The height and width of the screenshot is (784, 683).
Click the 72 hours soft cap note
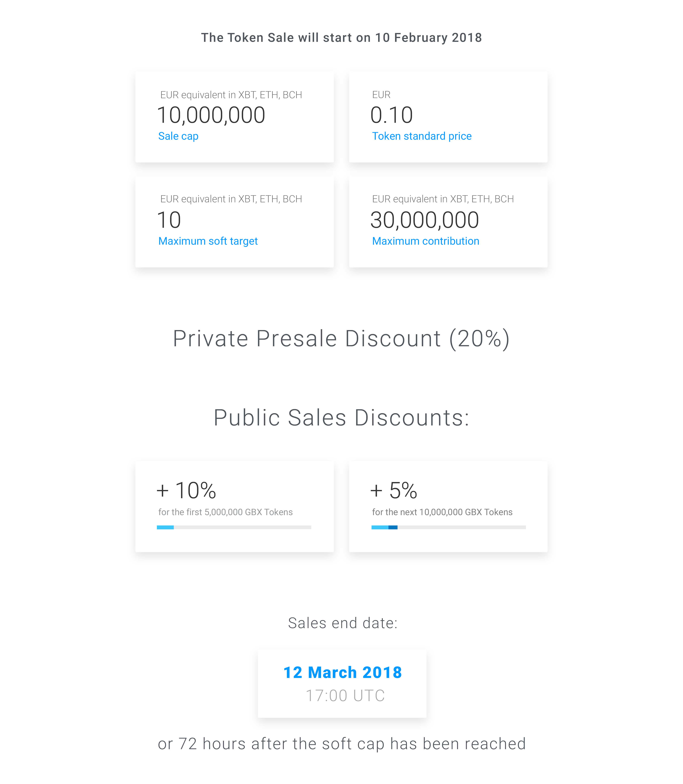[x=342, y=744]
